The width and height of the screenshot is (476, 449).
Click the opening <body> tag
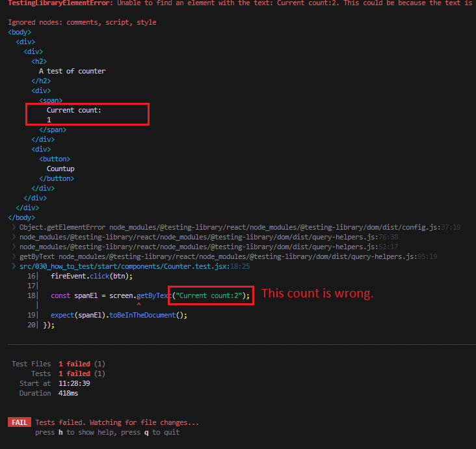pos(20,32)
